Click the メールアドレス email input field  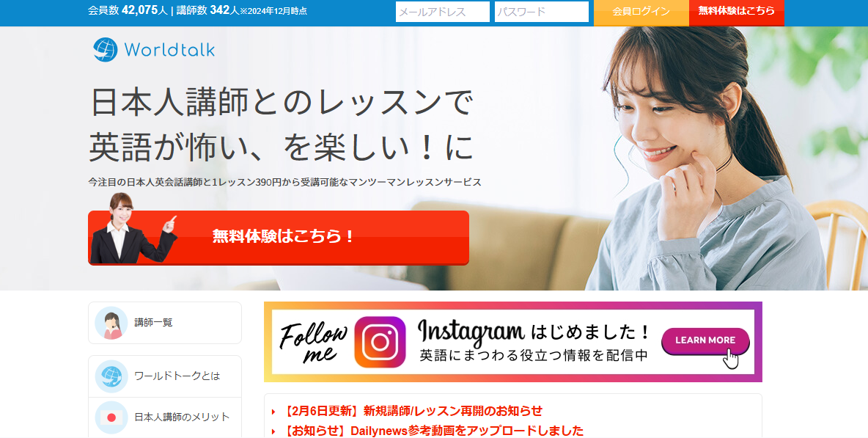[442, 12]
